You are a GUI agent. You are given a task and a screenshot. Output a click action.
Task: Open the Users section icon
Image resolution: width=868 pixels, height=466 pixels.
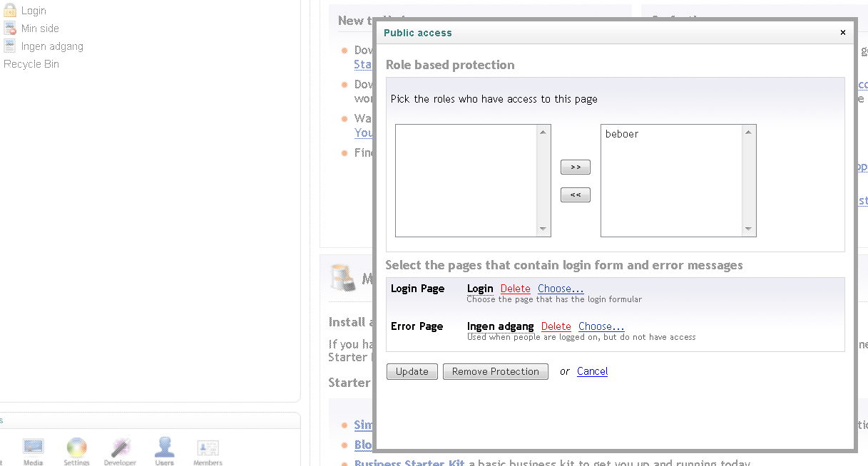(x=165, y=447)
